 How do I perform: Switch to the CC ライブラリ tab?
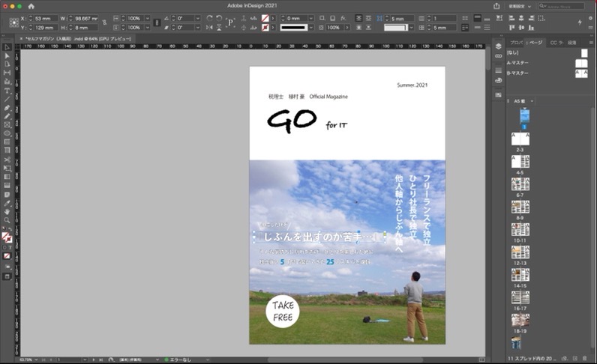[x=557, y=43]
